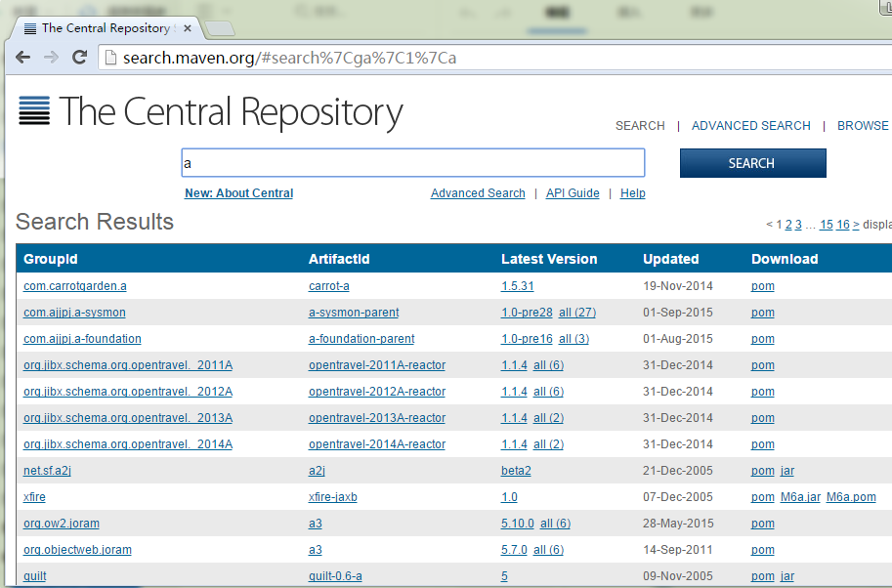Open a new browser tab
Viewport: 892px width, 588px height.
[x=220, y=28]
